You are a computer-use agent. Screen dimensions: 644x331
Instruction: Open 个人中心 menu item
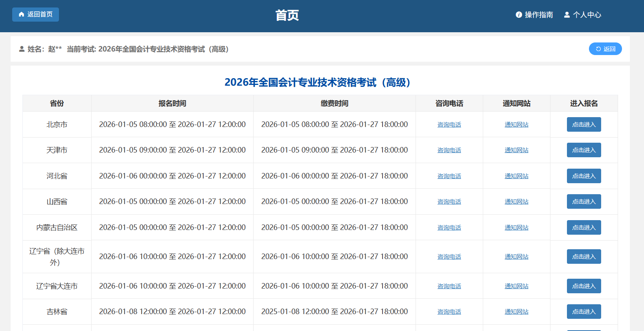click(587, 15)
